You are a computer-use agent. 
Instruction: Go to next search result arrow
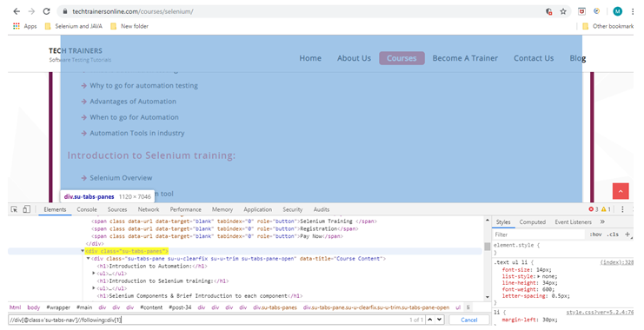[439, 320]
